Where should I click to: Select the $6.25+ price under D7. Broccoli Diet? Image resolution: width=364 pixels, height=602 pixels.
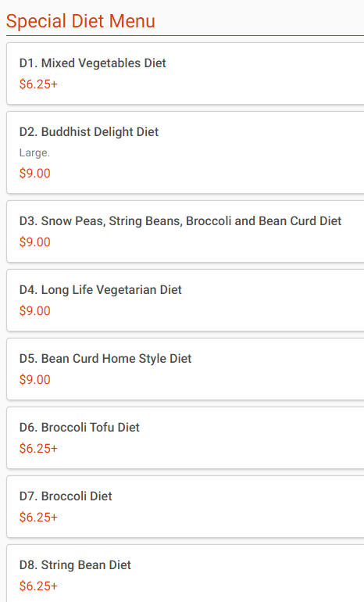[38, 517]
